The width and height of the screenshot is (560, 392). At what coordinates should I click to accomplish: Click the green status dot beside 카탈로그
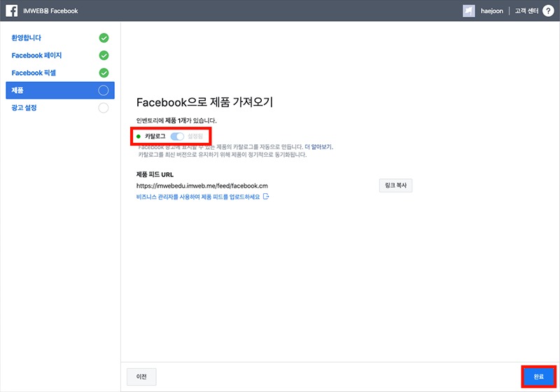click(139, 136)
